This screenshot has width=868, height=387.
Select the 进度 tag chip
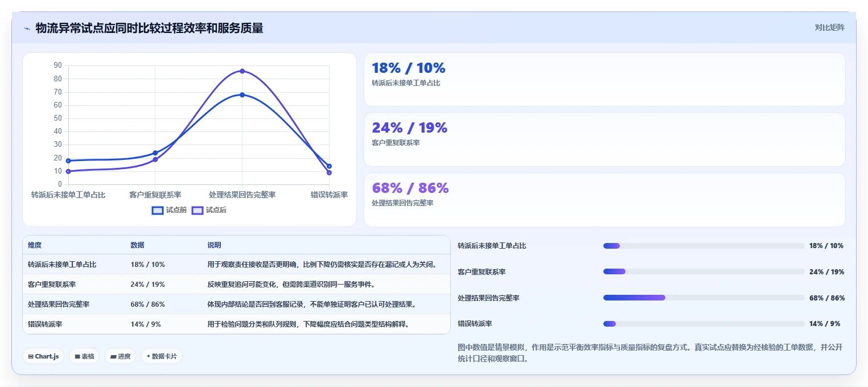(120, 356)
